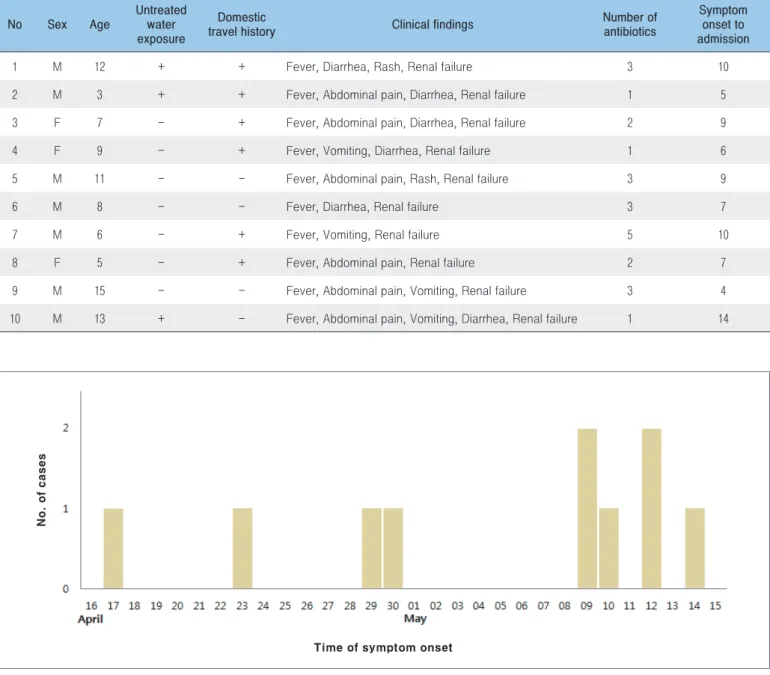Viewport: 770px width, 675px height.
Task: Select the Untreated water exposure header
Action: (x=161, y=25)
